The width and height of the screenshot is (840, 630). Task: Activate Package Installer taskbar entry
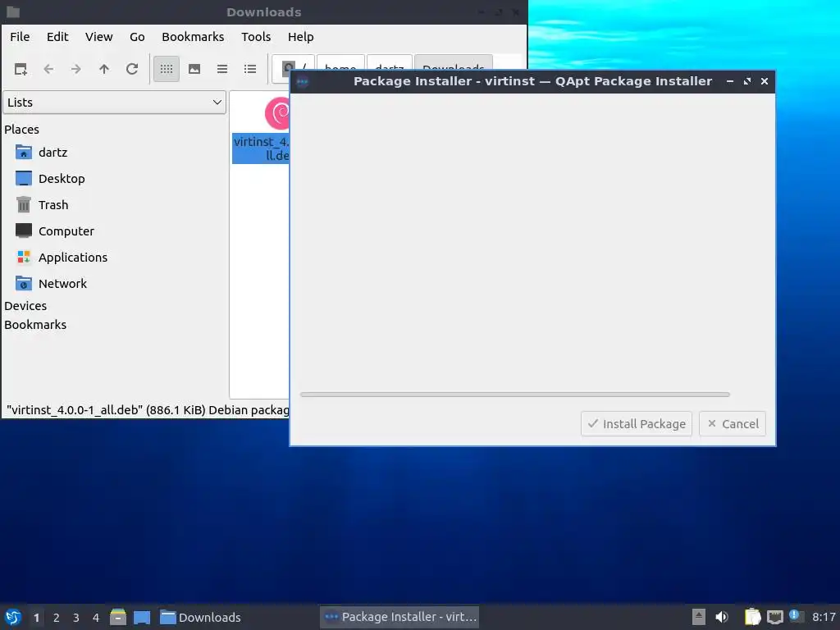[x=399, y=617]
